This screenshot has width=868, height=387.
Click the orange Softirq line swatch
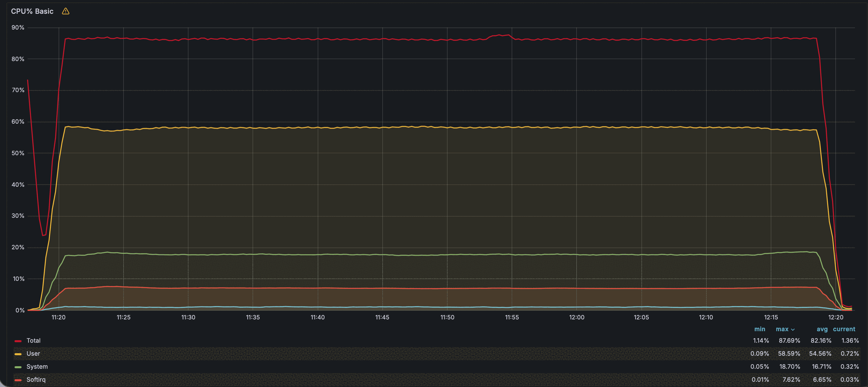click(18, 379)
